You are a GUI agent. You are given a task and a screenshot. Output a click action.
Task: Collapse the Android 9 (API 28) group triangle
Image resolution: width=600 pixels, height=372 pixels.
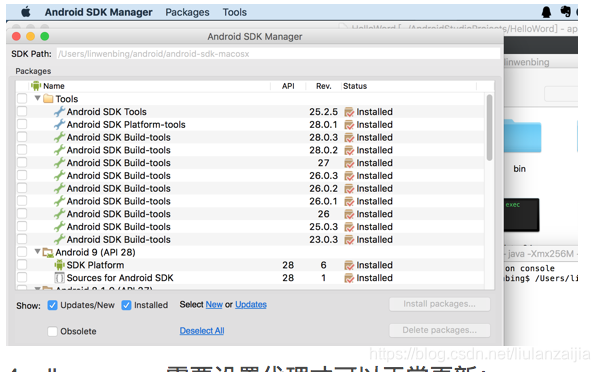pos(38,252)
